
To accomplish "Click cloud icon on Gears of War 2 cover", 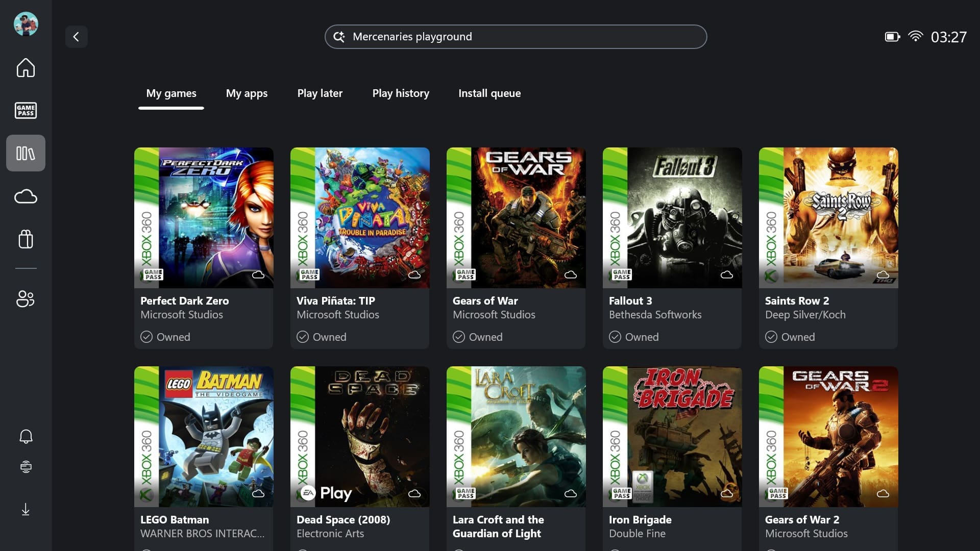I will point(883,494).
